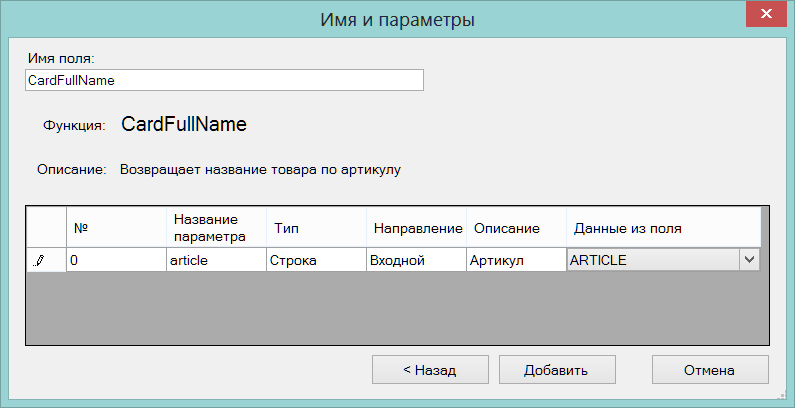Select the ARTICLE combo box value
795x408 pixels.
pyautogui.click(x=654, y=261)
